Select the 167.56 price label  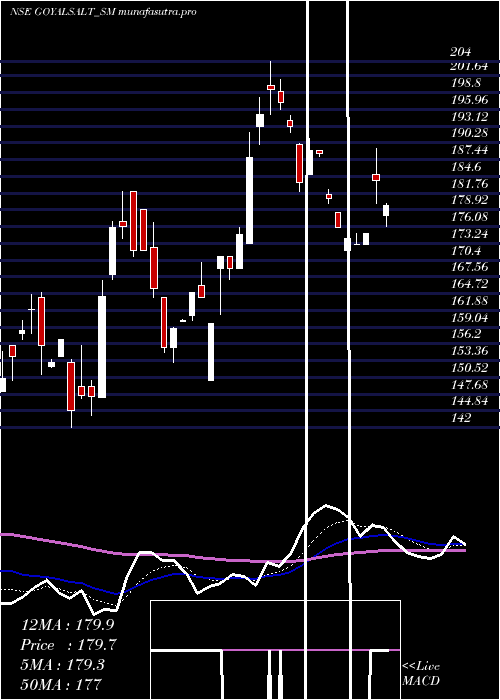[469, 267]
